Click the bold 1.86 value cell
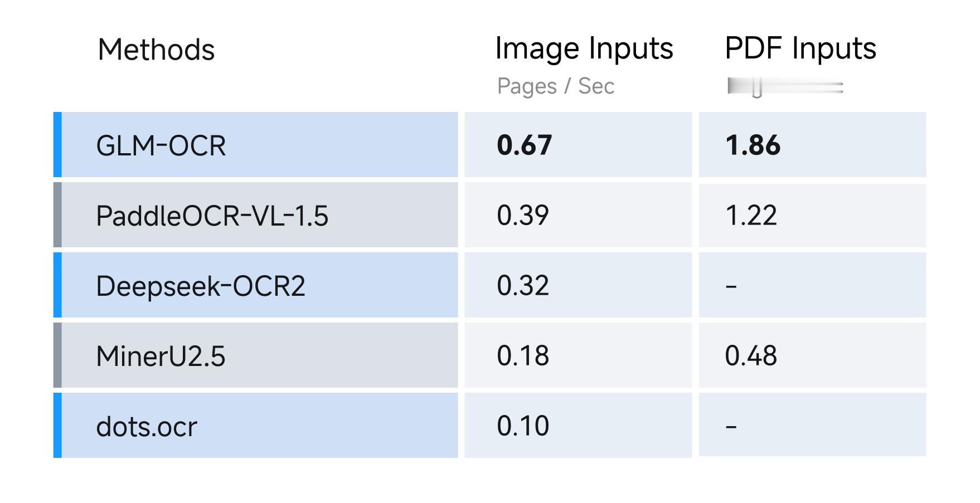Image resolution: width=980 pixels, height=503 pixels. point(812,145)
